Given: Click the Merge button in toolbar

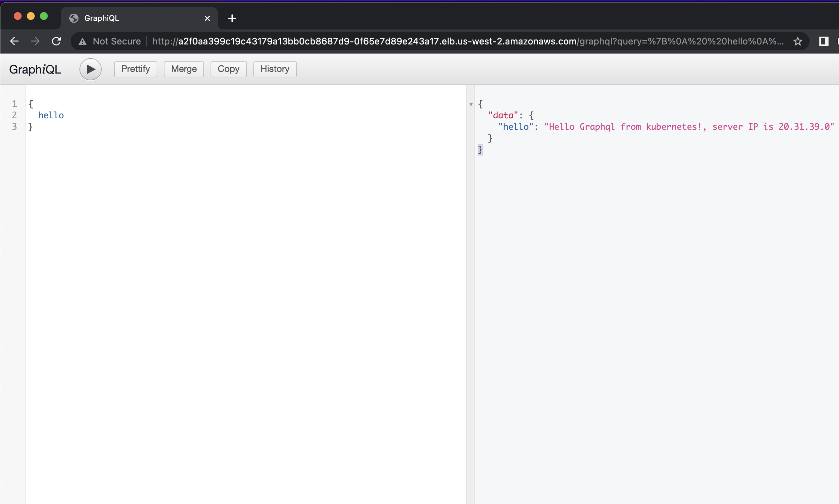Looking at the screenshot, I should coord(184,68).
